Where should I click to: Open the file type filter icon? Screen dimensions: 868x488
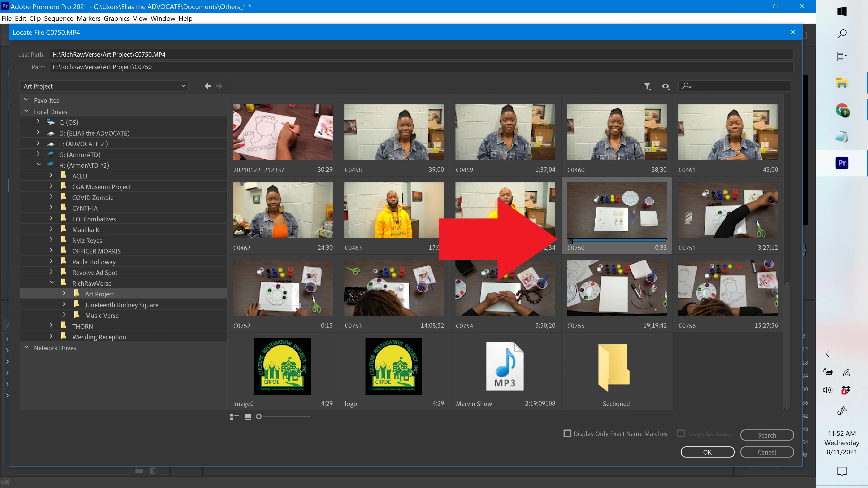[647, 87]
